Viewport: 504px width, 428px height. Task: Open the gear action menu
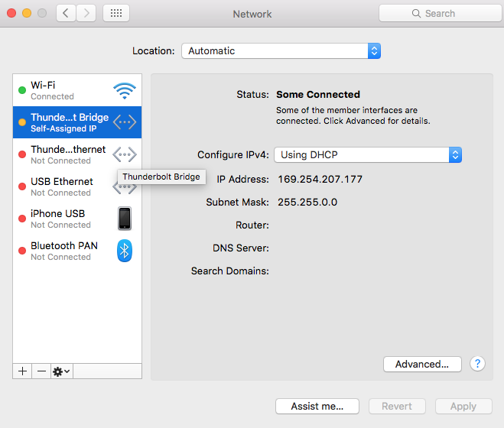click(x=61, y=371)
